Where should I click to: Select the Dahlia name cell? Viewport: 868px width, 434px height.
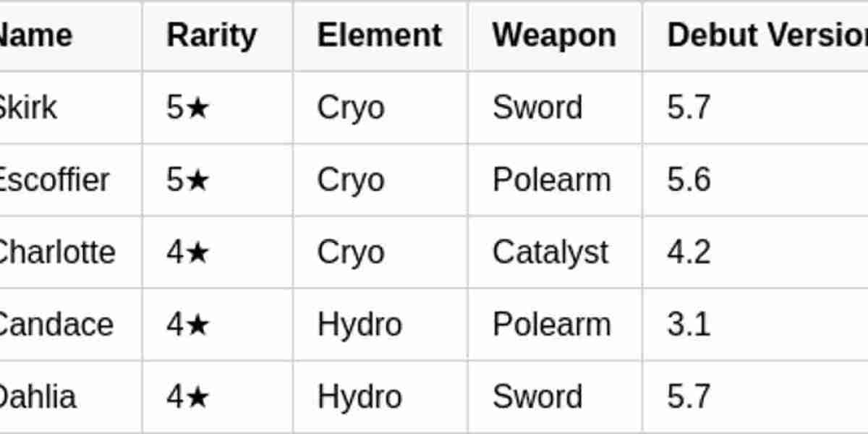tap(38, 397)
